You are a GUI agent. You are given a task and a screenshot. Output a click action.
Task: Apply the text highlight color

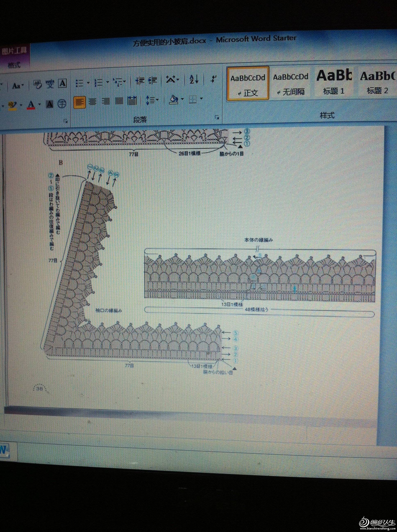coord(13,105)
